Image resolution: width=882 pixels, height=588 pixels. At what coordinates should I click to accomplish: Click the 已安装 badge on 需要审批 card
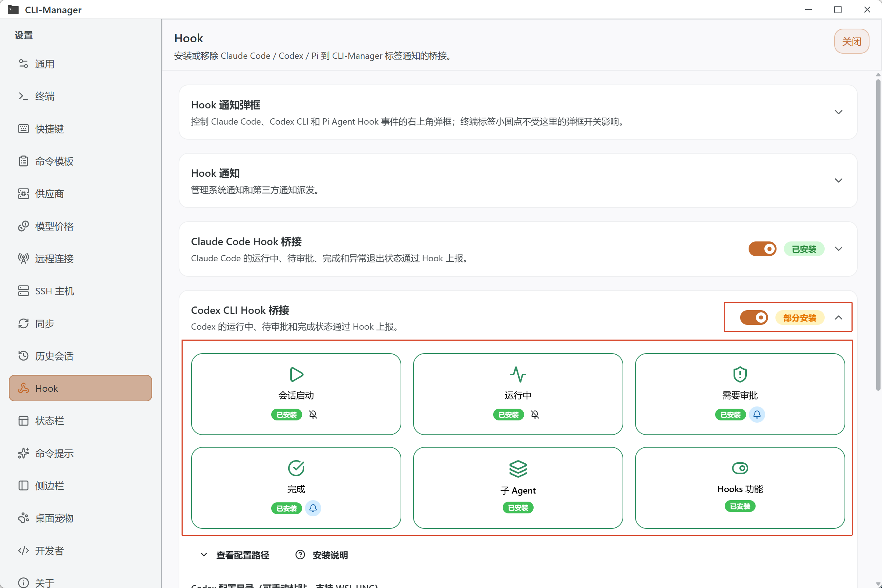[x=731, y=415]
